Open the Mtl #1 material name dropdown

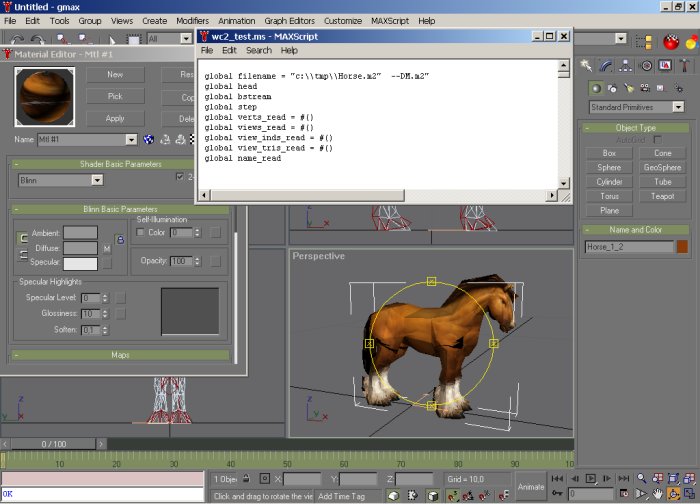131,140
